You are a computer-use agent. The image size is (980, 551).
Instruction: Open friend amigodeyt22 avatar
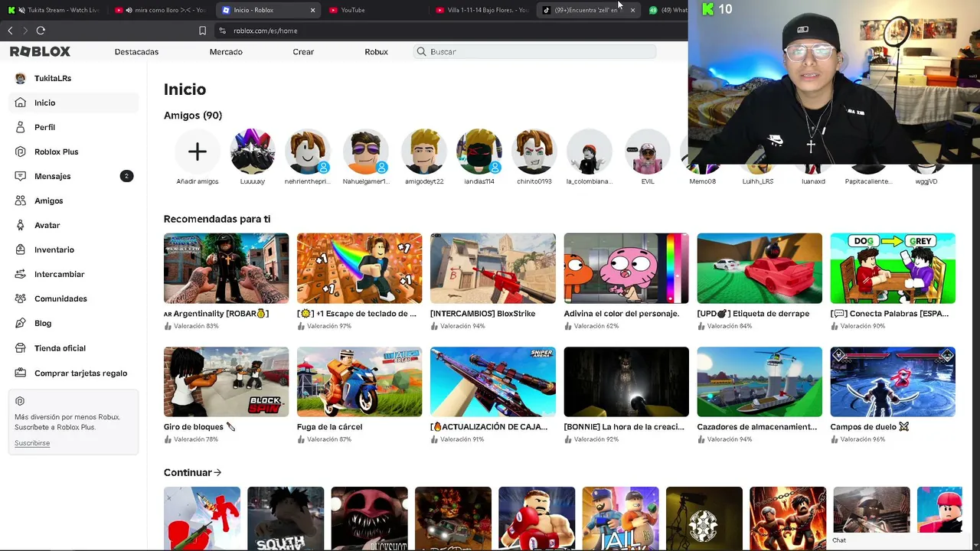tap(424, 152)
